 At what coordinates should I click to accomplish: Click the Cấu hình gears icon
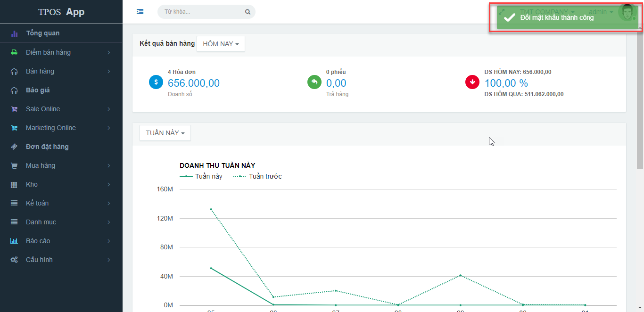click(x=14, y=260)
